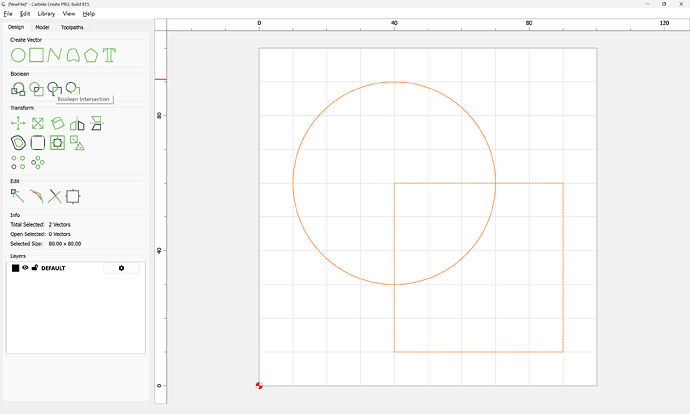
Task: Switch to the Model tab
Action: coord(42,27)
